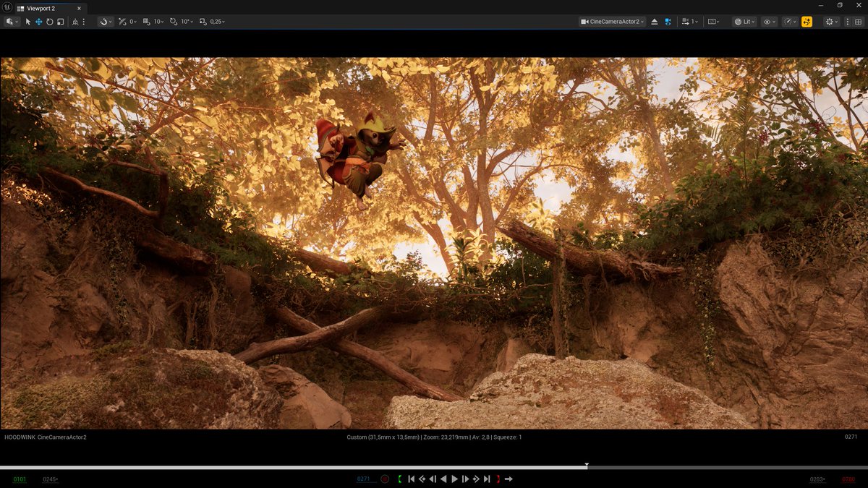Viewport: 868px width, 488px height.
Task: Open the scale snap 0,25 dropdown
Action: (x=217, y=22)
